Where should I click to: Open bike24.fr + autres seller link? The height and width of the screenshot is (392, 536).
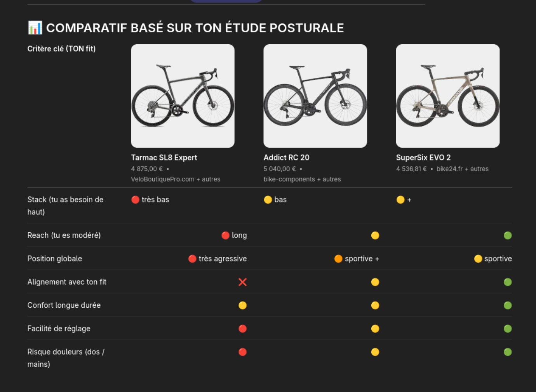tap(462, 169)
